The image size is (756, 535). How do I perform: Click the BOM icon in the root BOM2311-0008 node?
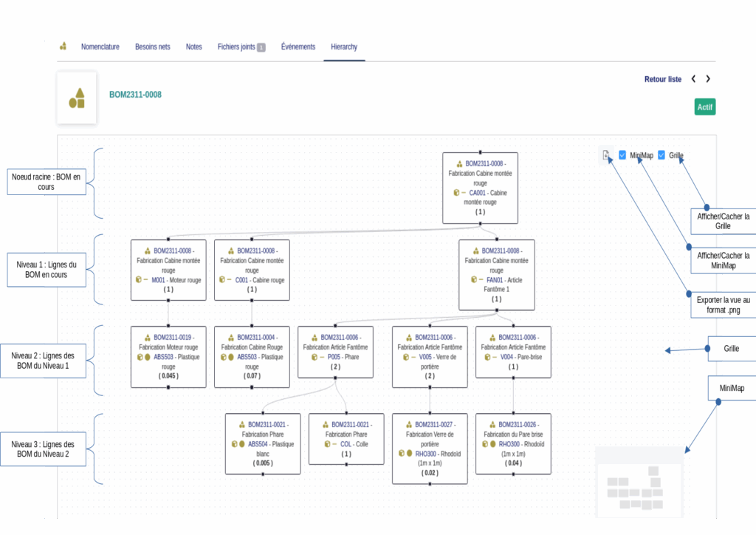click(459, 163)
